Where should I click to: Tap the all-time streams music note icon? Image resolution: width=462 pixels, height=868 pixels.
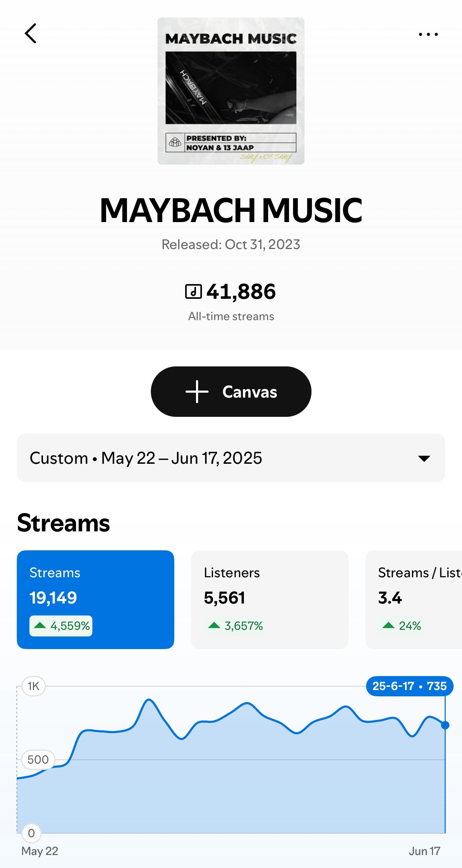pyautogui.click(x=193, y=291)
